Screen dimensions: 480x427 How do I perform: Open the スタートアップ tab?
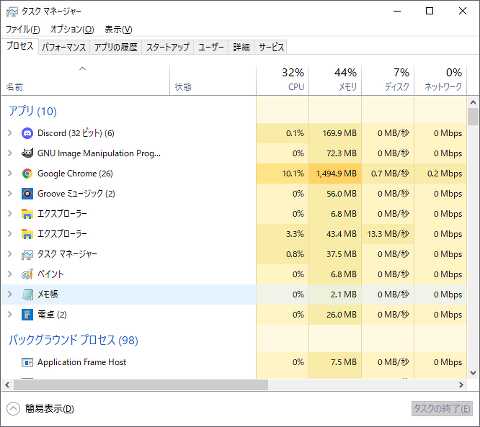(x=168, y=47)
